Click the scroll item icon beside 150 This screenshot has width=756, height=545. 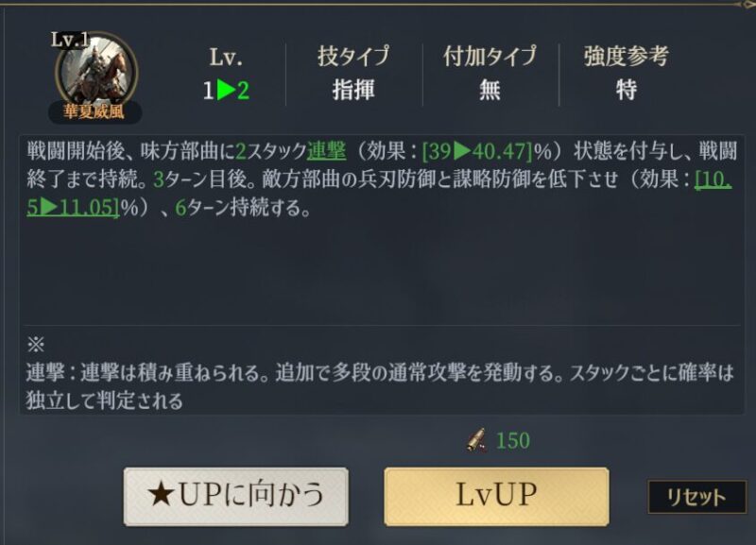[476, 440]
